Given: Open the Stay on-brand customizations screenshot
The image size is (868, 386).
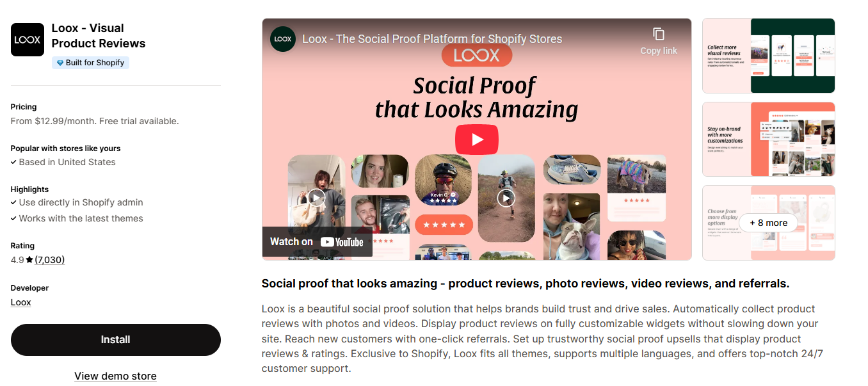Looking at the screenshot, I should tap(768, 139).
